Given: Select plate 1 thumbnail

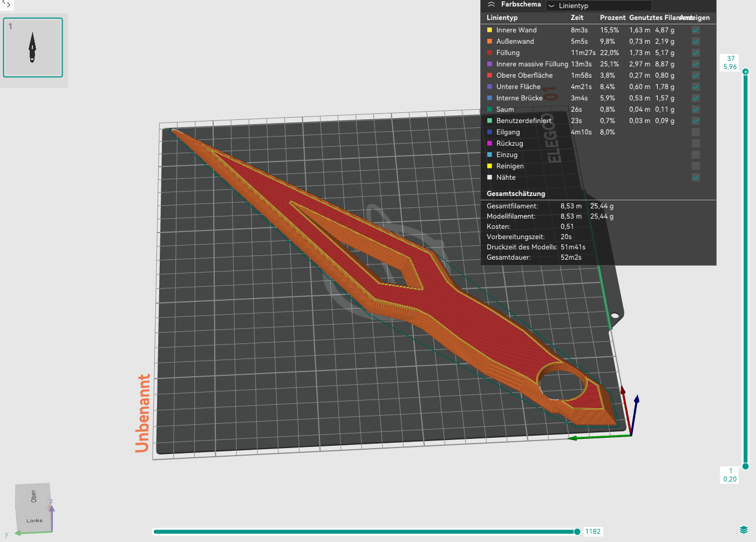Looking at the screenshot, I should pyautogui.click(x=33, y=48).
